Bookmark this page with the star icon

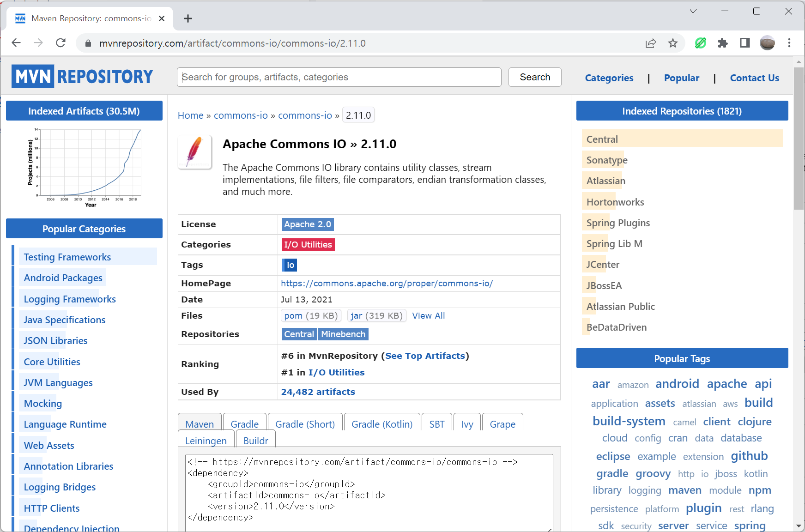(x=673, y=43)
